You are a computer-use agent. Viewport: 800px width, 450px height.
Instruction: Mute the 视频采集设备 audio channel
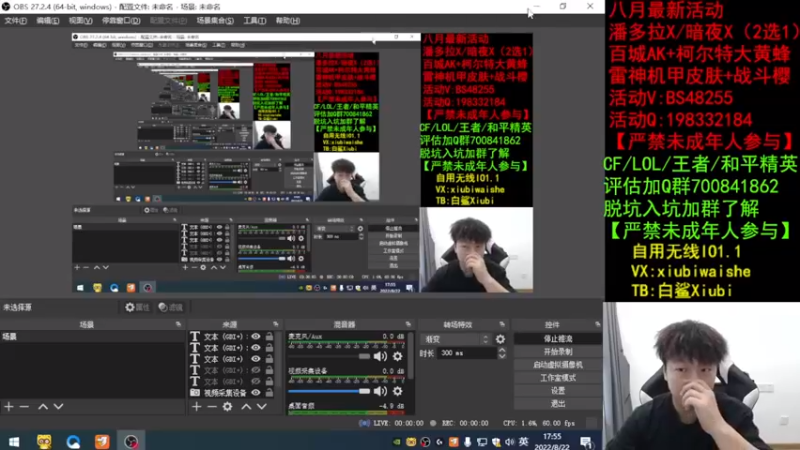380,391
